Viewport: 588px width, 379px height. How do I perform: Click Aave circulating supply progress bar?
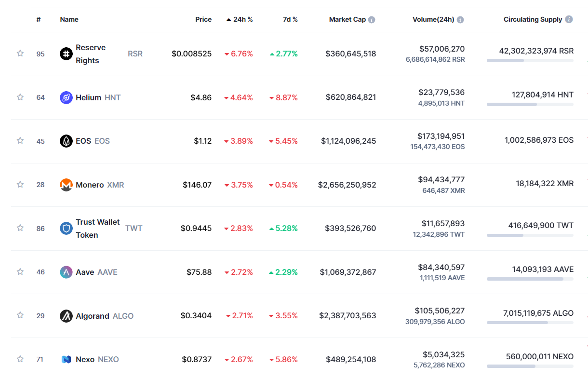(530, 279)
